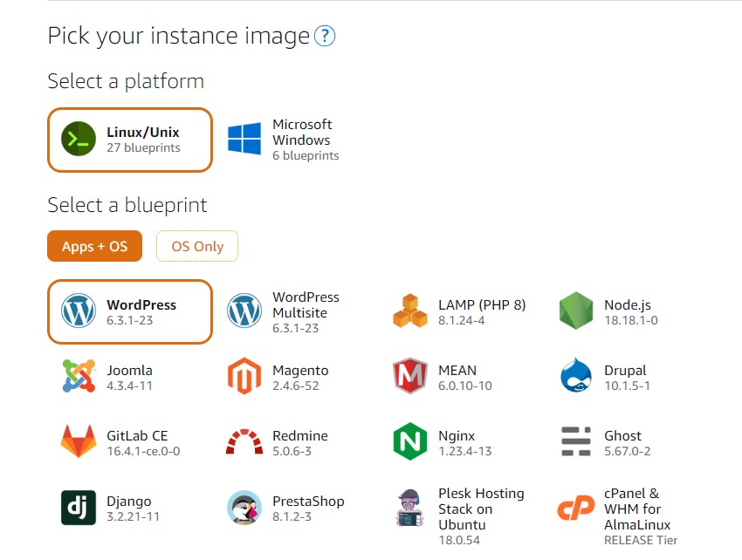Click GitLab version 16.4.1-ce.0-0 text

[143, 451]
